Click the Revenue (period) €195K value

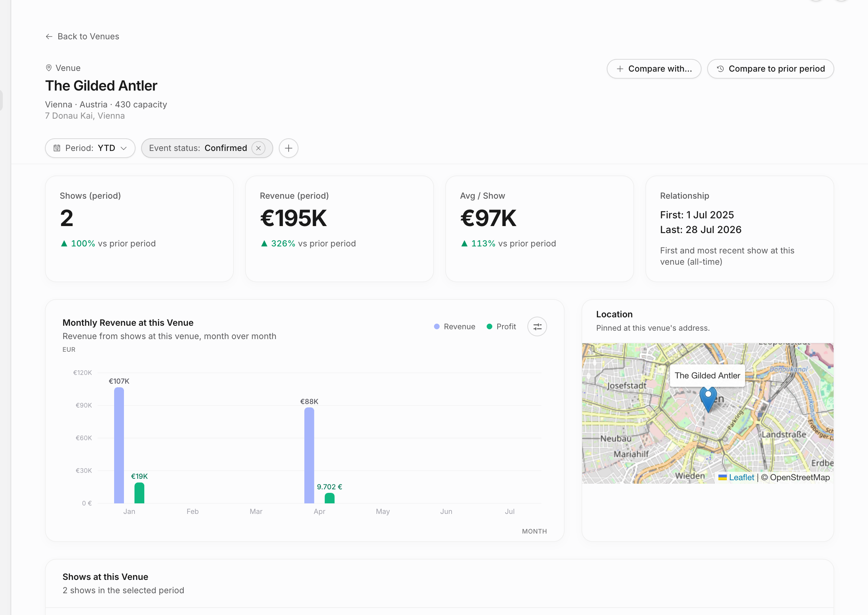293,218
